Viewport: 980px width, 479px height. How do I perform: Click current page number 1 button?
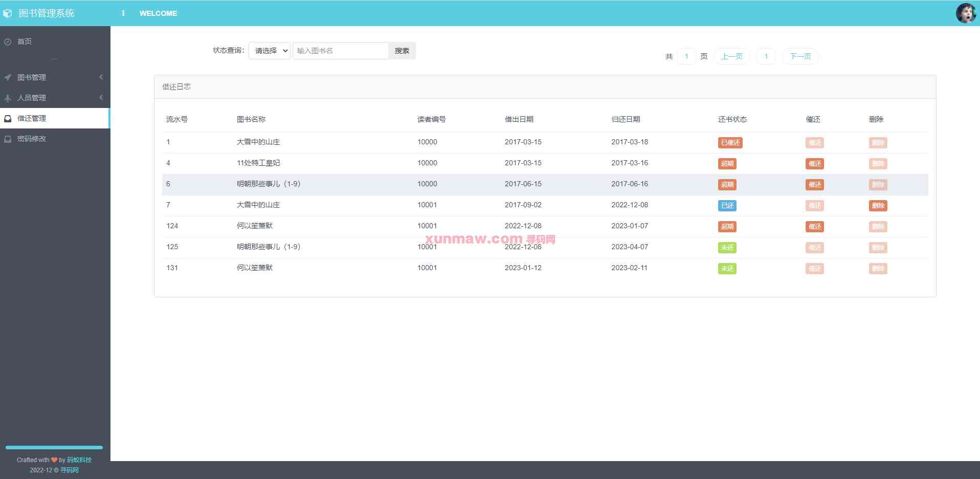pos(766,56)
